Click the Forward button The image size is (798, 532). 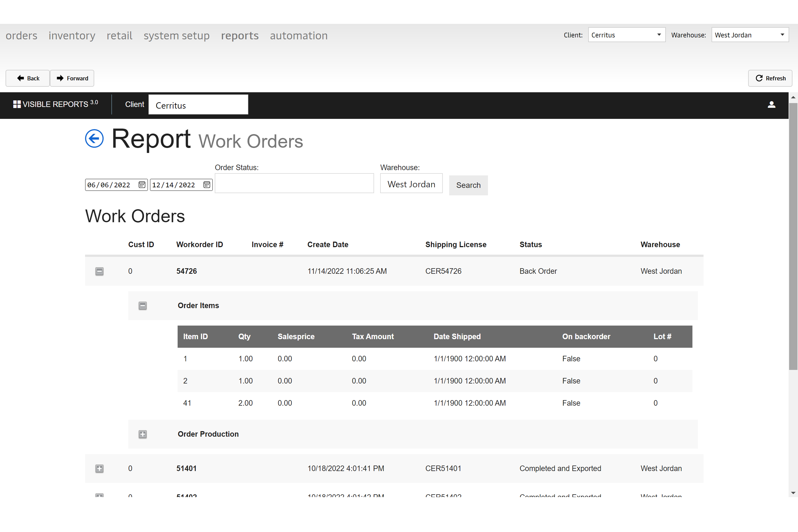tap(72, 78)
